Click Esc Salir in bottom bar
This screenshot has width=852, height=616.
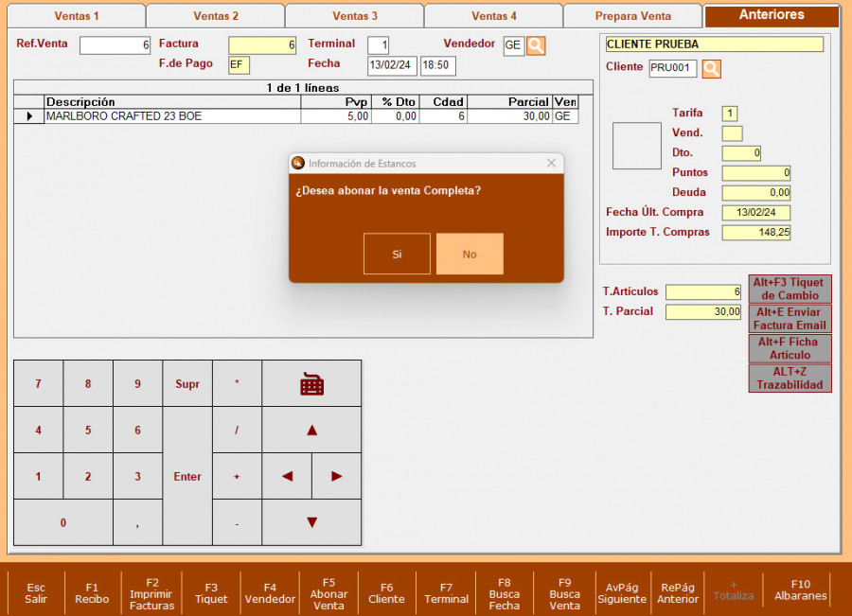point(36,593)
